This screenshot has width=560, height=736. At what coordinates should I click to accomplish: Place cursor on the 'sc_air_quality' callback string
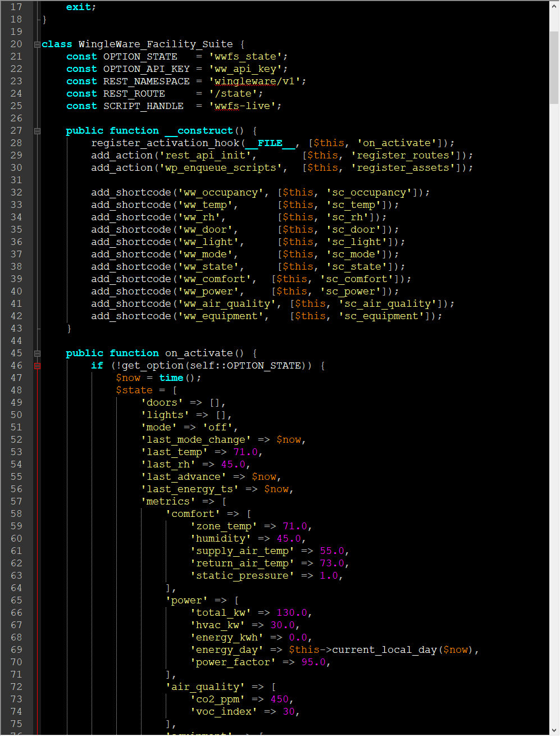(388, 304)
